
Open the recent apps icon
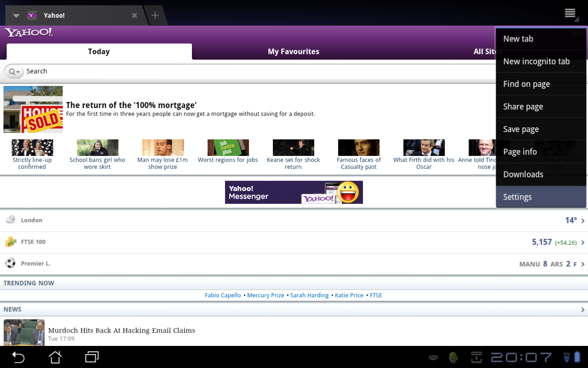[x=92, y=357]
